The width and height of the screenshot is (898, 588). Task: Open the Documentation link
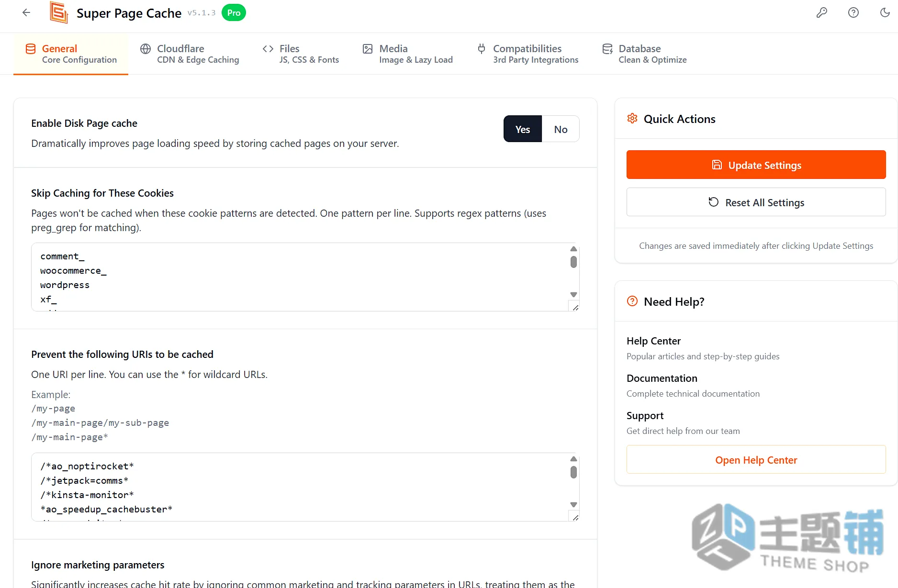tap(662, 378)
